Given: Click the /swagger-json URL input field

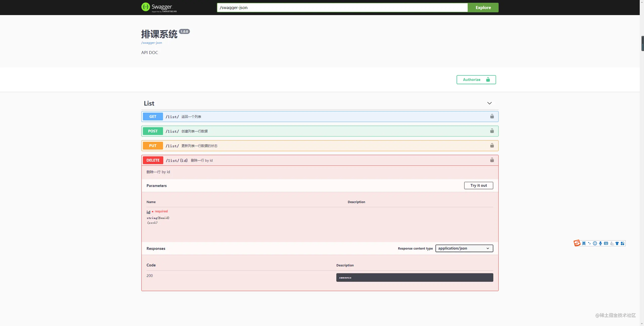Looking at the screenshot, I should coord(342,8).
